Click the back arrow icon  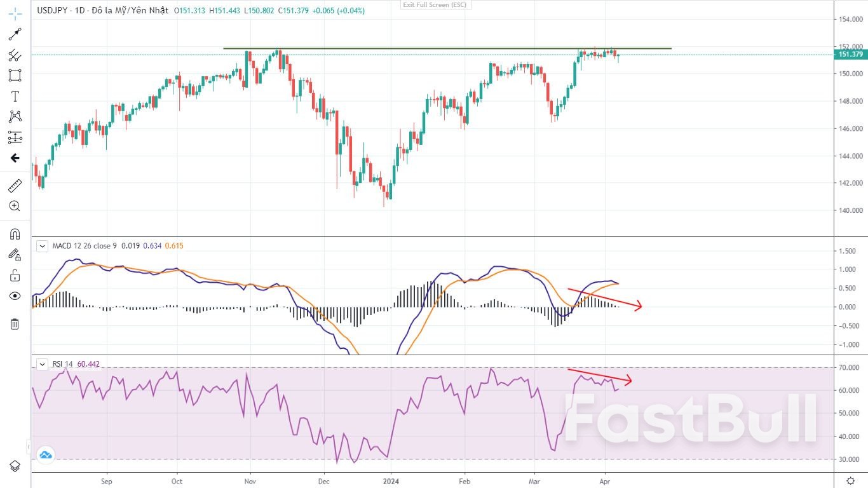pyautogui.click(x=15, y=158)
